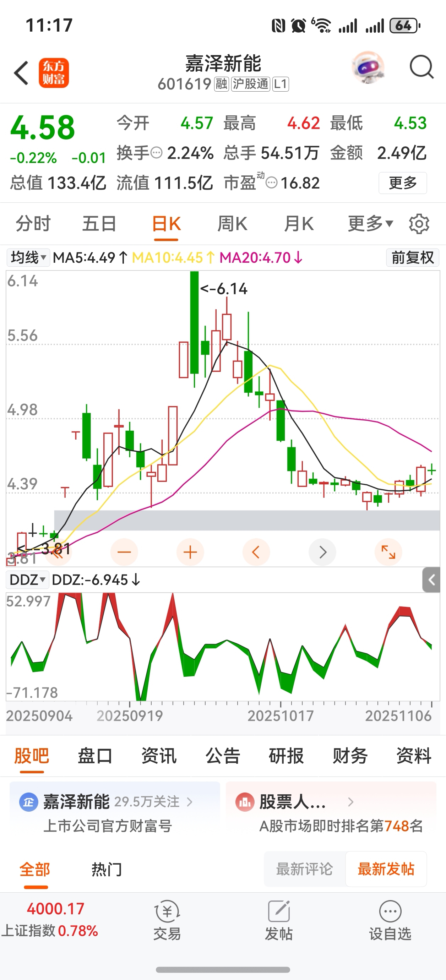Viewport: 446px width, 980px height.
Task: Tap A股市场即时排名第748名 text
Action: 341,826
